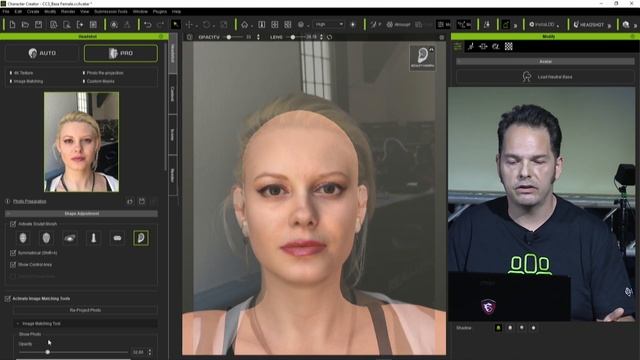This screenshot has width=640, height=360.
Task: Click the HEADSHOT toolbar button
Action: click(x=588, y=25)
